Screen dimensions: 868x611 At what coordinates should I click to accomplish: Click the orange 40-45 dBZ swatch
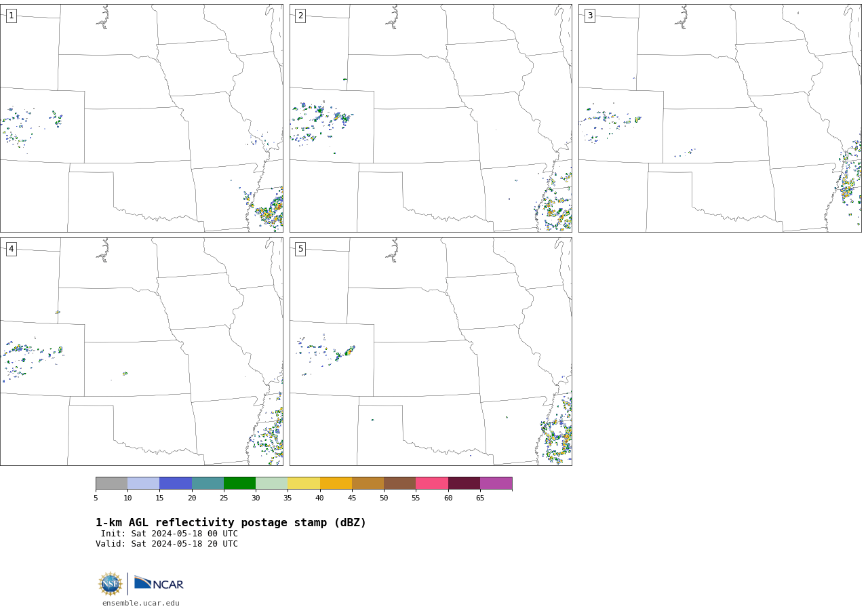(x=336, y=483)
